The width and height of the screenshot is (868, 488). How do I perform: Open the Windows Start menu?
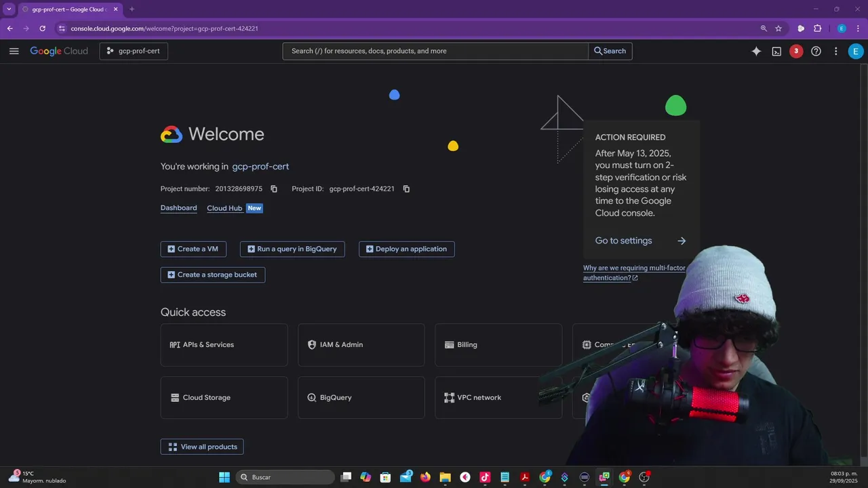click(x=224, y=477)
